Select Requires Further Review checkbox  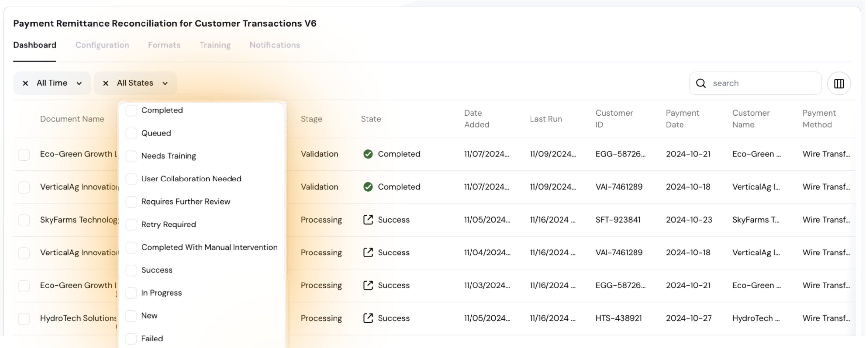pos(131,202)
